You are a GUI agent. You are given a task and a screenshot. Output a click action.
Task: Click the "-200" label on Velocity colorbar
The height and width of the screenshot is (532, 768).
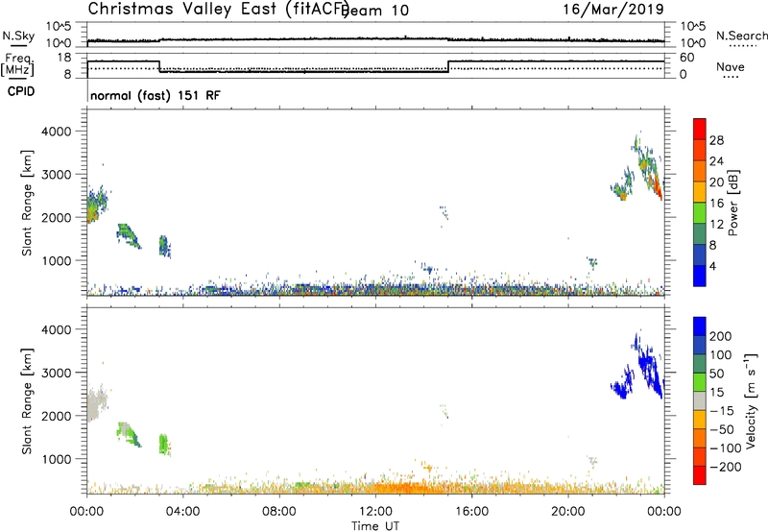pyautogui.click(x=725, y=467)
